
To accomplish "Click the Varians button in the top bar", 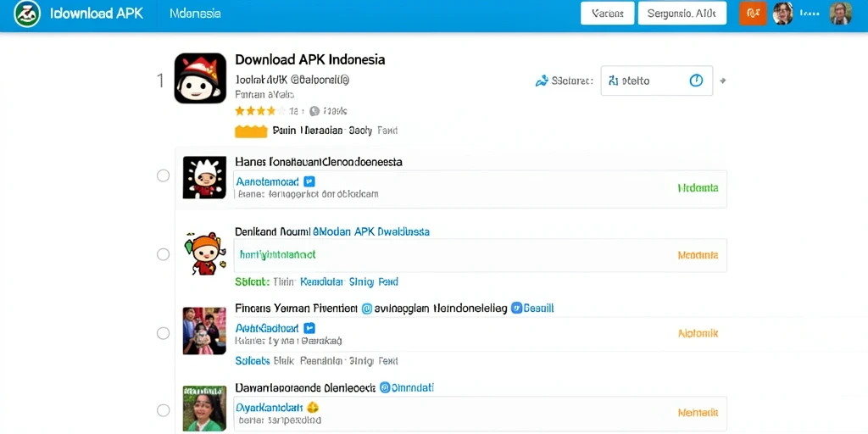I will [607, 14].
